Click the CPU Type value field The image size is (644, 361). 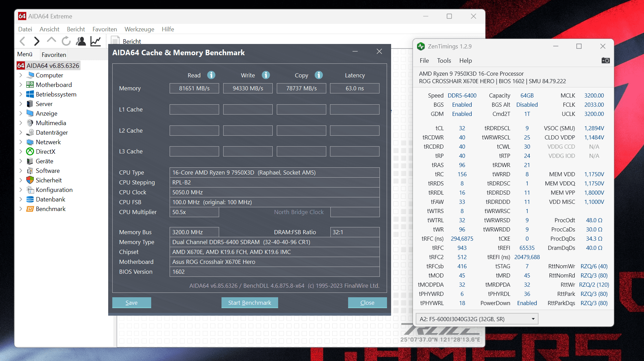click(274, 172)
